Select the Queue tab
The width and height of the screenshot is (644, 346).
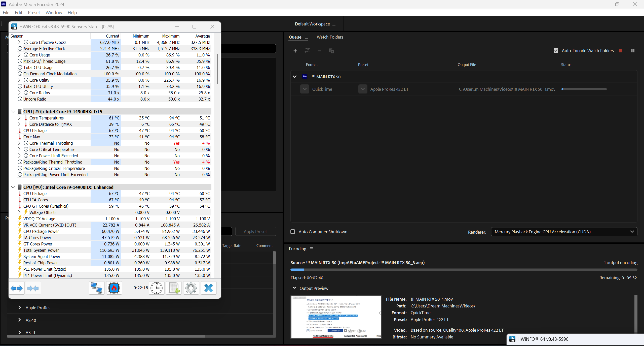point(295,37)
